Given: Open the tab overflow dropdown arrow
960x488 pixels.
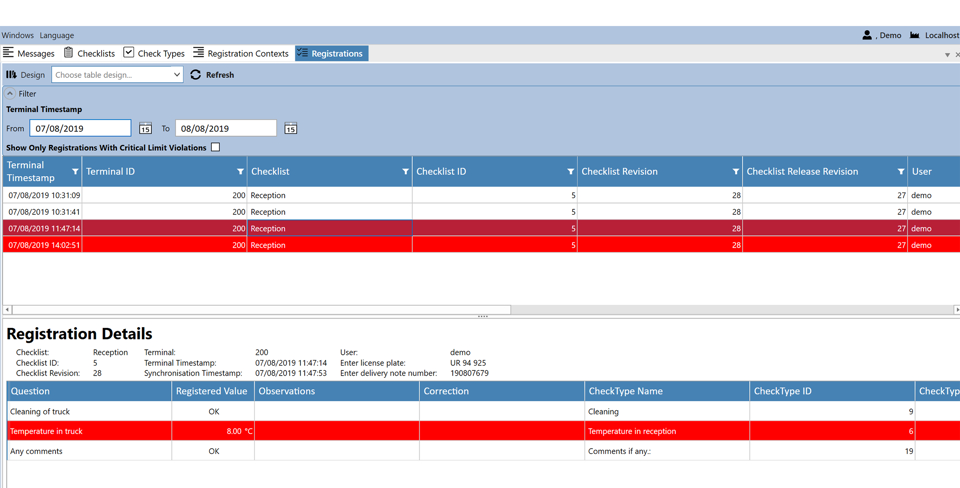Looking at the screenshot, I should coord(947,55).
